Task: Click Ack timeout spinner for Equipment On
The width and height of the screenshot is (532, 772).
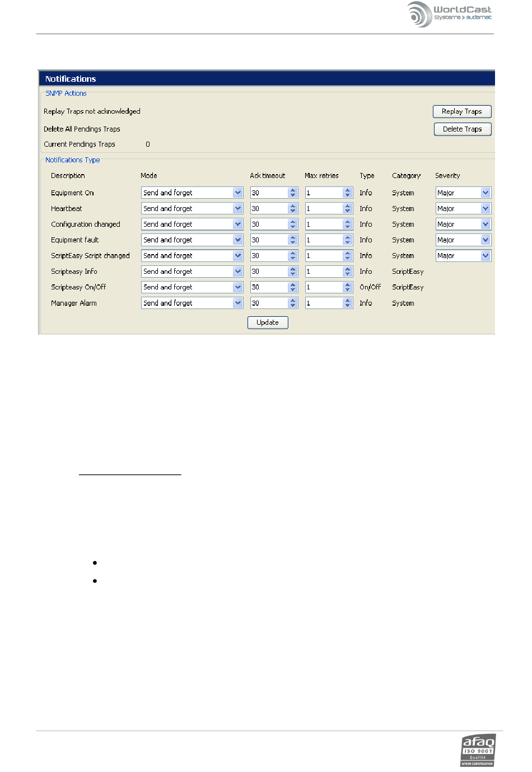Action: 293,193
